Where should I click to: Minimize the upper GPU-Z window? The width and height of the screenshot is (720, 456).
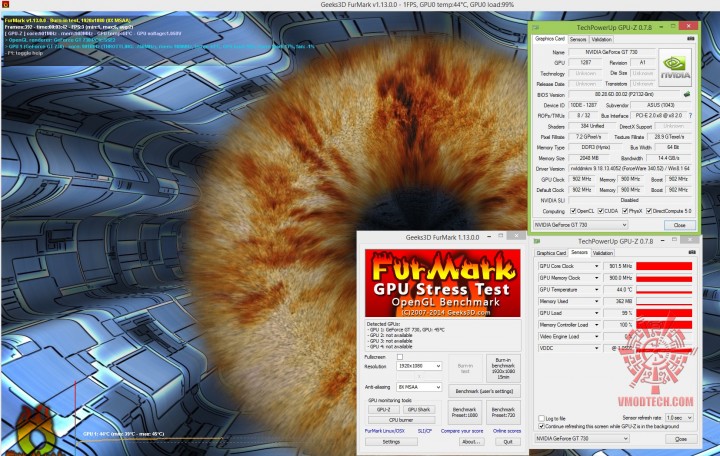[x=661, y=27]
